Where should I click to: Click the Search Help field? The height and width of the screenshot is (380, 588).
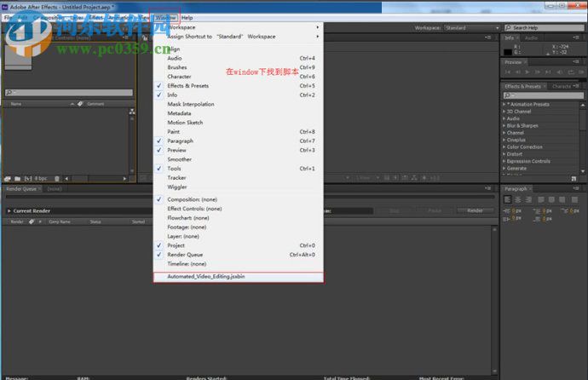coord(545,28)
